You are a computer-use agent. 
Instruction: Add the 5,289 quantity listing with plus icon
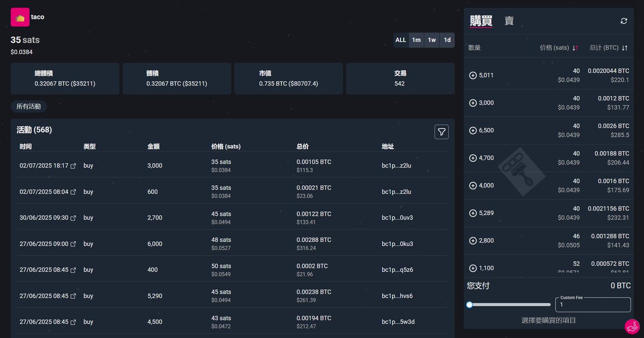[473, 213]
